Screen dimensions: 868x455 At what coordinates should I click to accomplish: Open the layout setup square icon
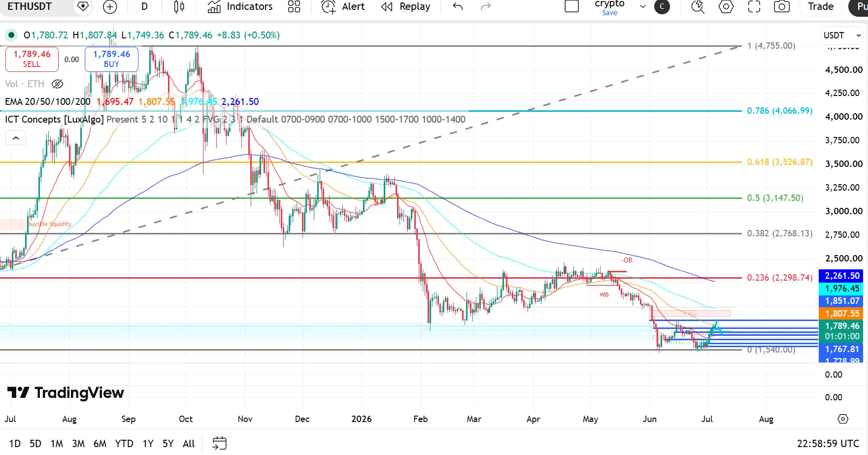571,6
